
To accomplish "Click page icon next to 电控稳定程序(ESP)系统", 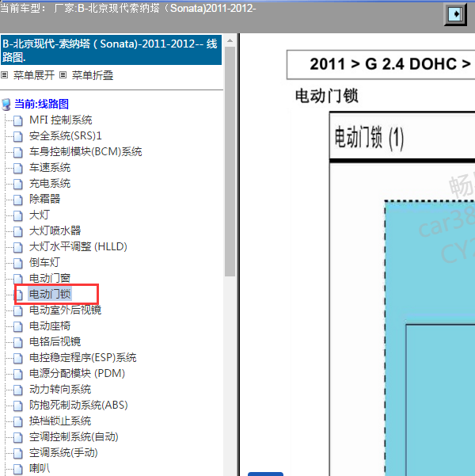I will click(x=18, y=358).
